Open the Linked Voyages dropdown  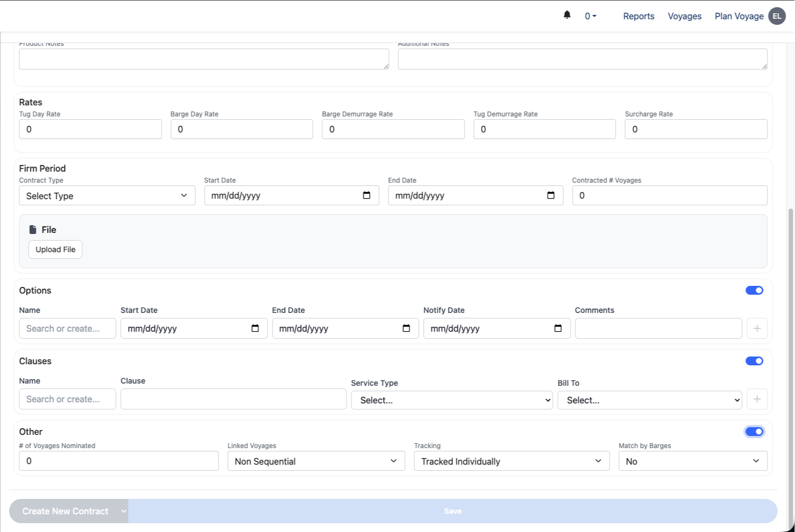[316, 461]
